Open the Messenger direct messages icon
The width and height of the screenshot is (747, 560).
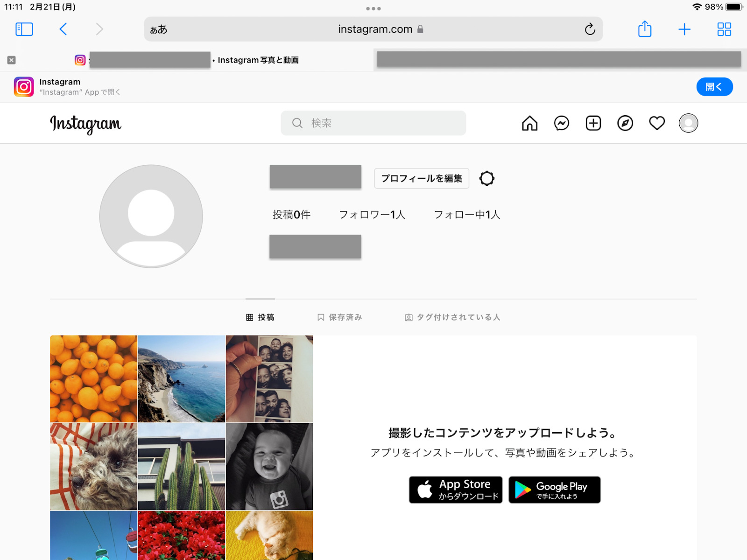pyautogui.click(x=561, y=123)
